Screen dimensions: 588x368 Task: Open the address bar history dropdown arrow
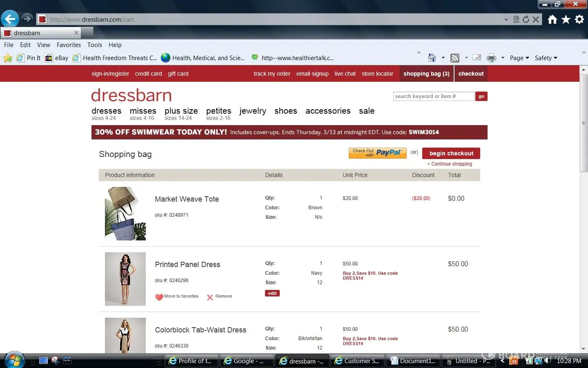pos(506,20)
